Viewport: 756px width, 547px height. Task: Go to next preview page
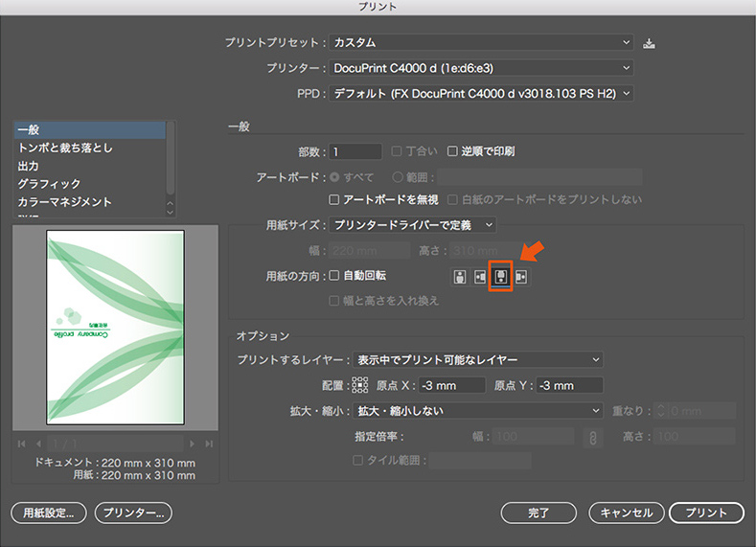tap(192, 444)
